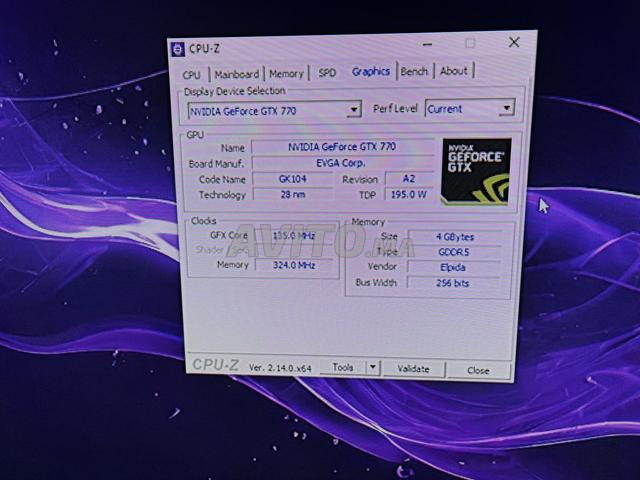The image size is (640, 480).
Task: Close CPU-Z with the title bar X
Action: [514, 42]
